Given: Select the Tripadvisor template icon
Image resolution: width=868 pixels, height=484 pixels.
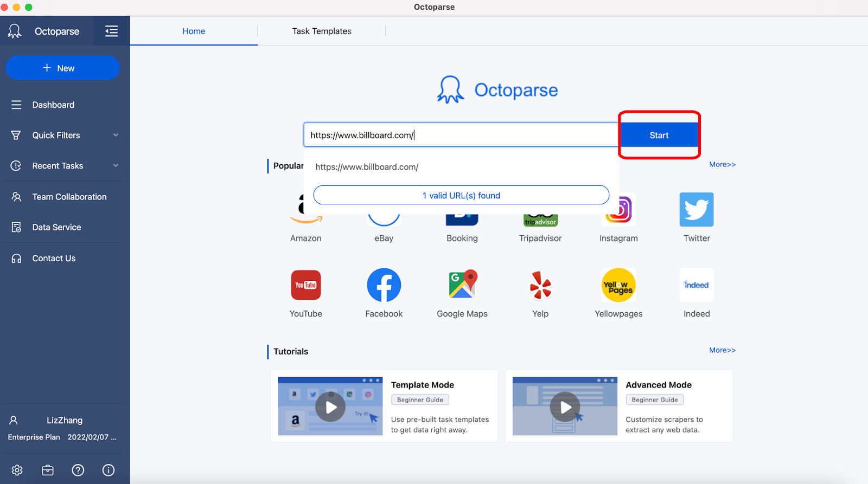Looking at the screenshot, I should 540,220.
